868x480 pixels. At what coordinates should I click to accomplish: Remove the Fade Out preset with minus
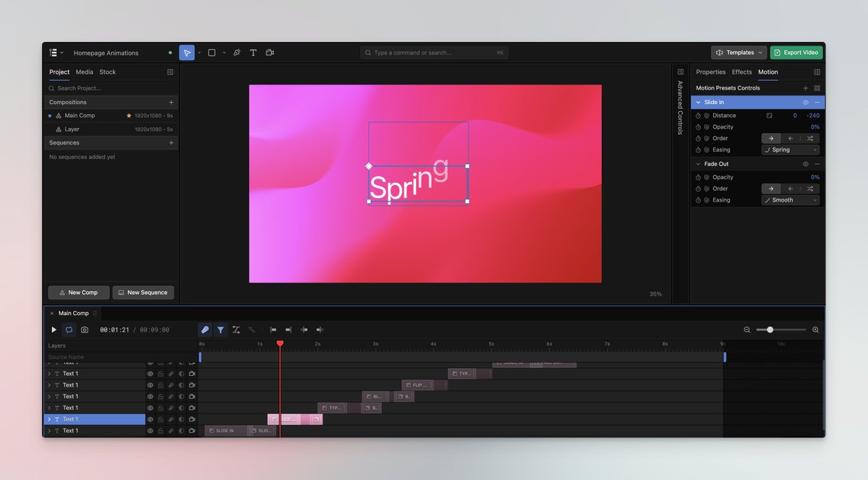(x=817, y=164)
